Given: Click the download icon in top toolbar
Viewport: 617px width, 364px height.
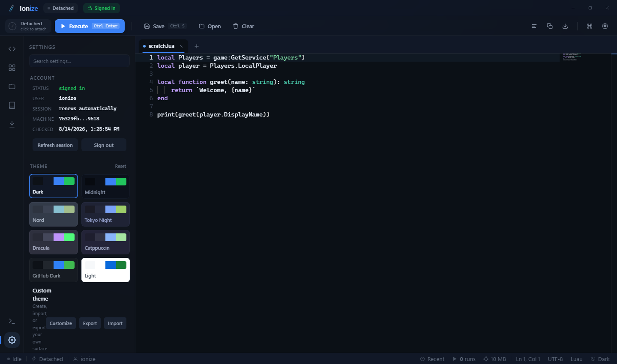Looking at the screenshot, I should 565,26.
